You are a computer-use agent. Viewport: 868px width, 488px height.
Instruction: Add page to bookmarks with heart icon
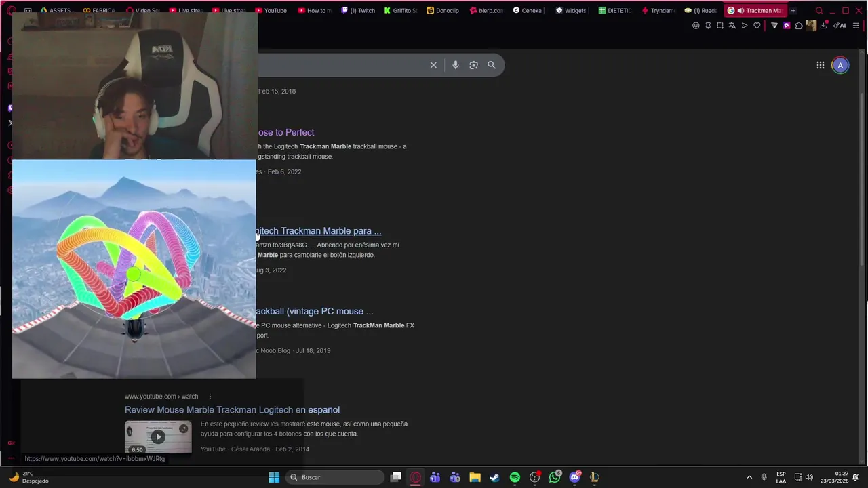tap(757, 26)
